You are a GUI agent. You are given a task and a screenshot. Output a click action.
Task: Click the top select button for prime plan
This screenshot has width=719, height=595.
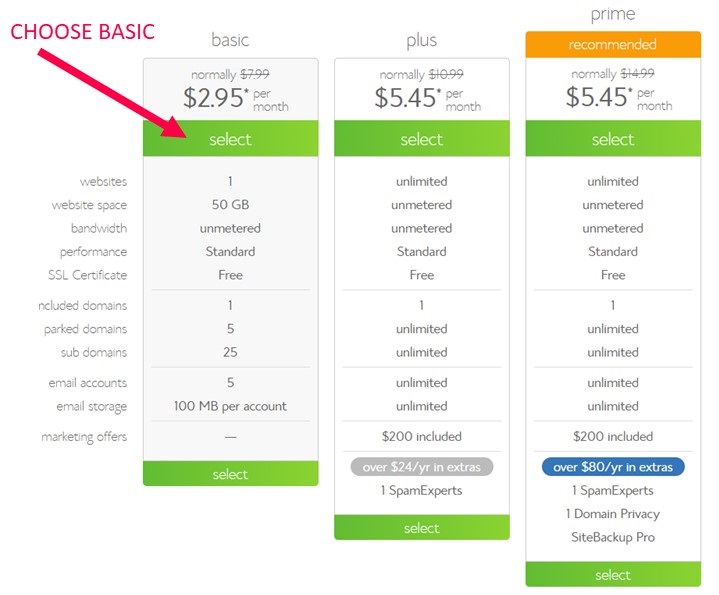point(613,138)
